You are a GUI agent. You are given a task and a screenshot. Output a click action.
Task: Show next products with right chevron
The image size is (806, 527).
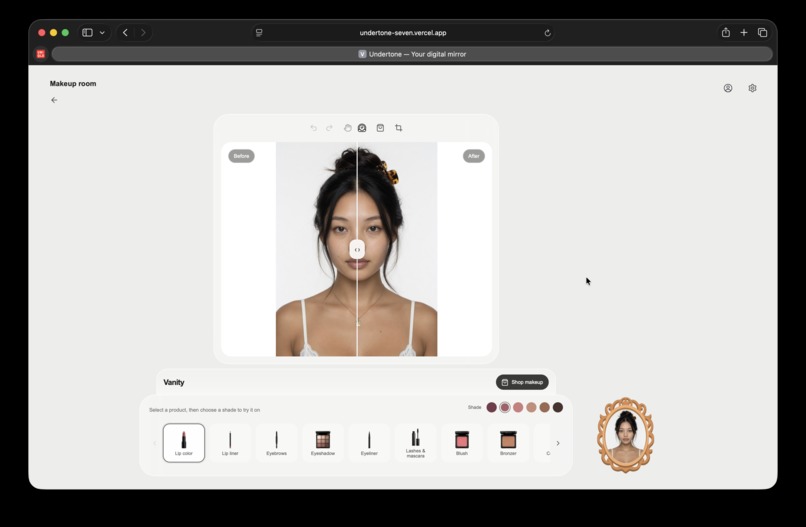tap(558, 443)
